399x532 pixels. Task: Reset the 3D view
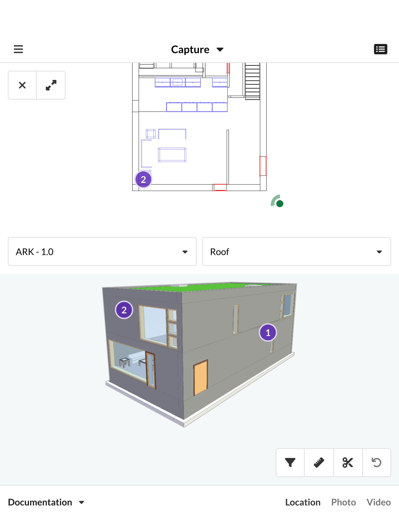(376, 462)
